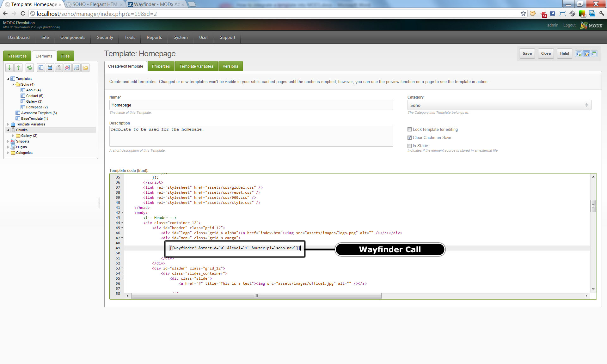The image size is (607, 364).
Task: Open the Versions tab
Action: pyautogui.click(x=230, y=66)
